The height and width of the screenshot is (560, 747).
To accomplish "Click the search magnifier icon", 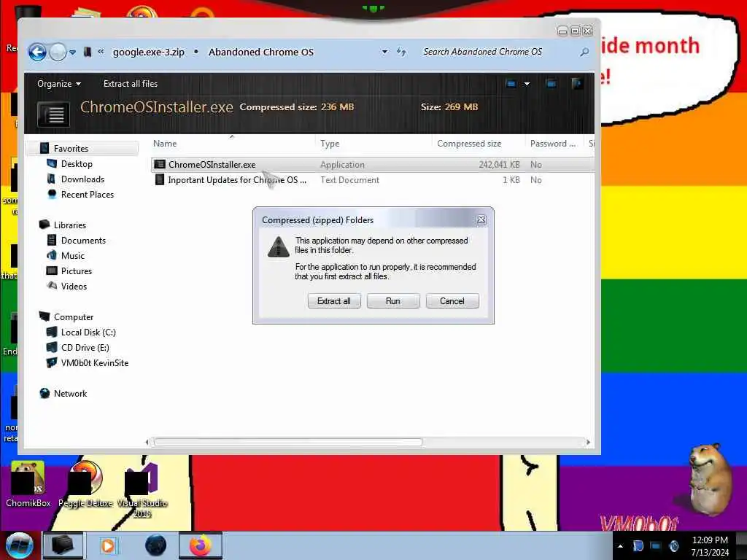I will point(584,52).
